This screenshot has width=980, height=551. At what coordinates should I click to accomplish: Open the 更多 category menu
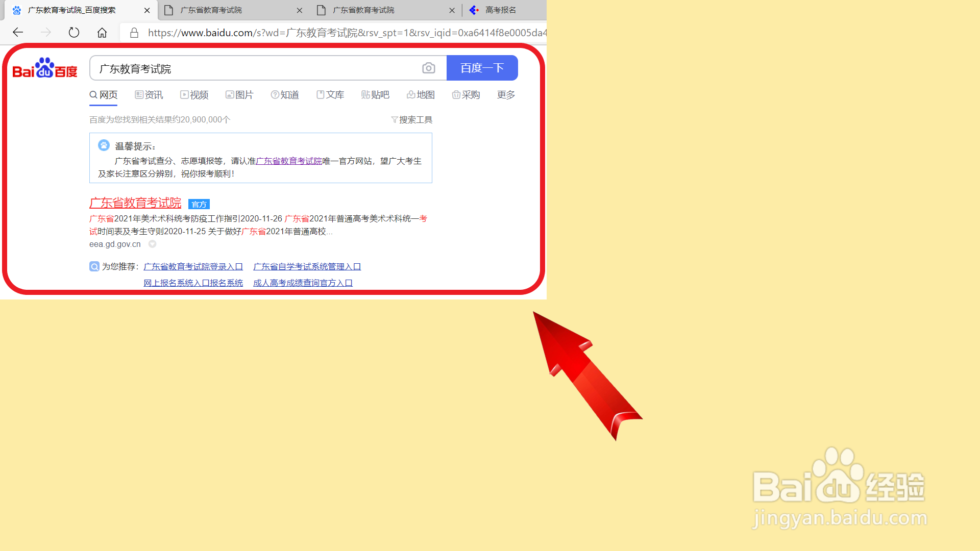click(506, 95)
